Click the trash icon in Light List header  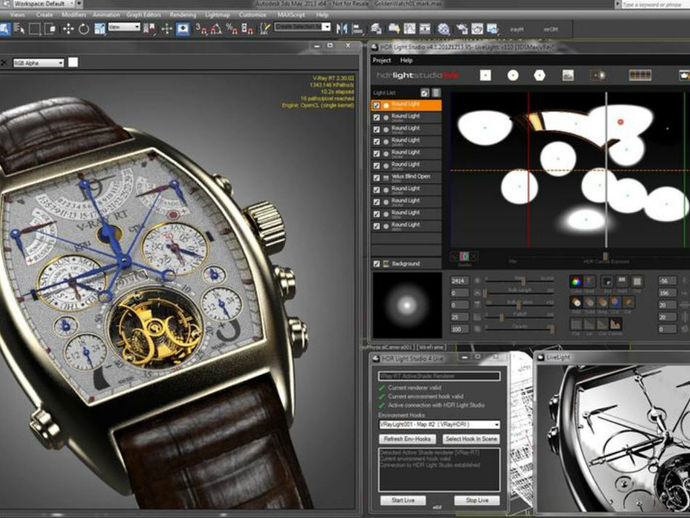click(436, 92)
